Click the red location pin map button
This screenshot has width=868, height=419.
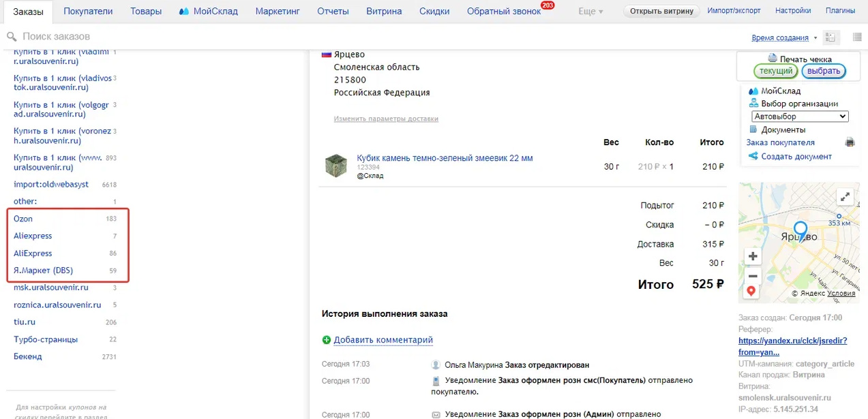[x=751, y=292]
